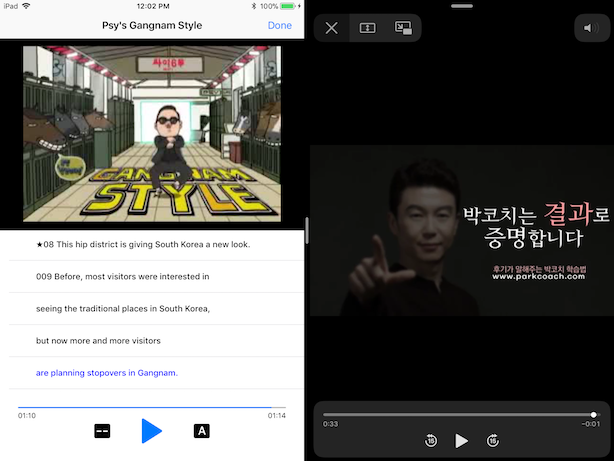This screenshot has width=614, height=461.
Task: Click the blue audio progress bar
Action: pyautogui.click(x=152, y=407)
